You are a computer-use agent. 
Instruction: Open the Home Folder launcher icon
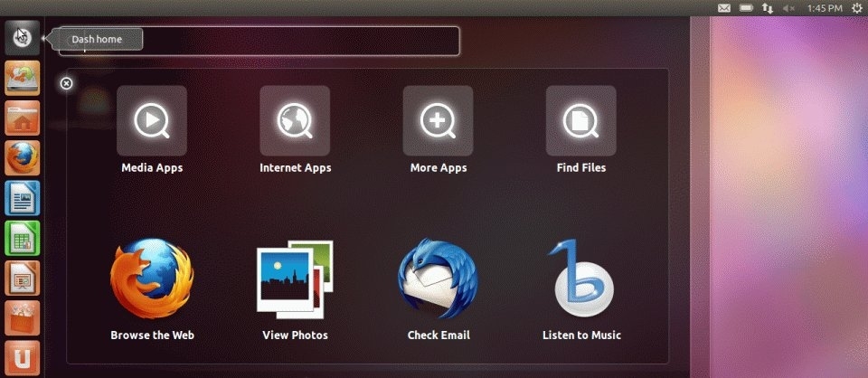tap(22, 118)
